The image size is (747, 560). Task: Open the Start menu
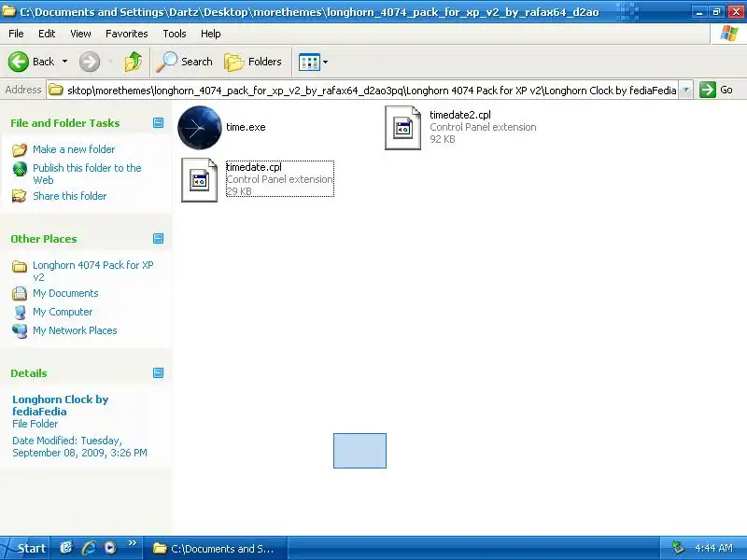tap(24, 548)
